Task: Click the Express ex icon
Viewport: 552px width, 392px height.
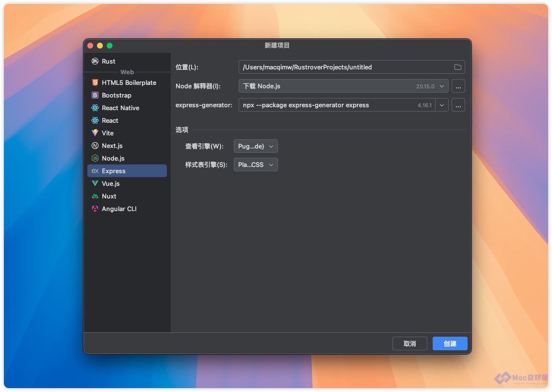Action: pyautogui.click(x=95, y=171)
